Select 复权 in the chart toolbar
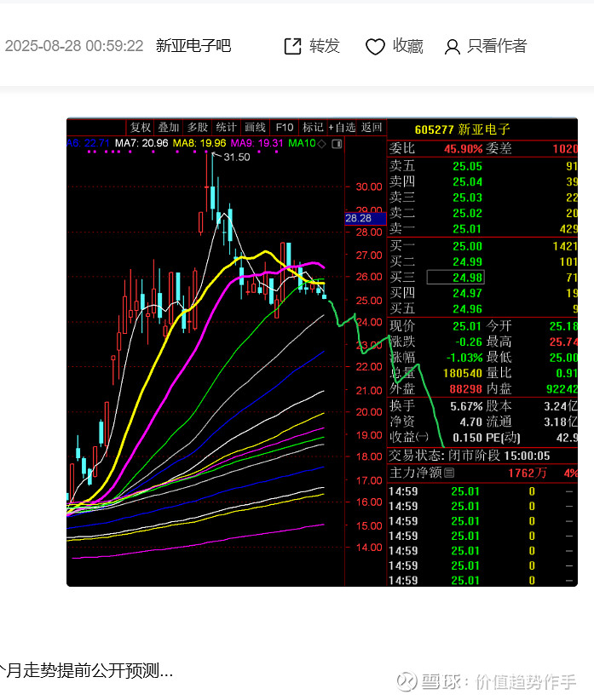Viewport: 594px width, 700px height. [141, 128]
